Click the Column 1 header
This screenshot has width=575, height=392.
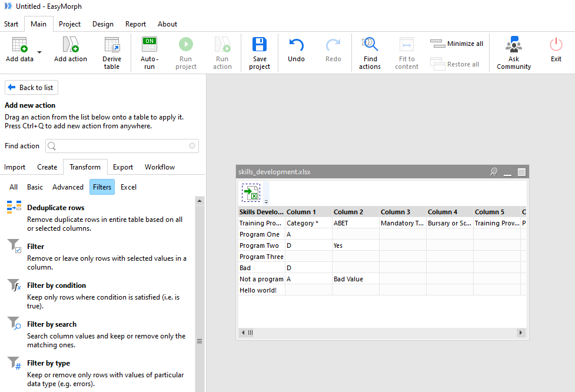coord(309,212)
